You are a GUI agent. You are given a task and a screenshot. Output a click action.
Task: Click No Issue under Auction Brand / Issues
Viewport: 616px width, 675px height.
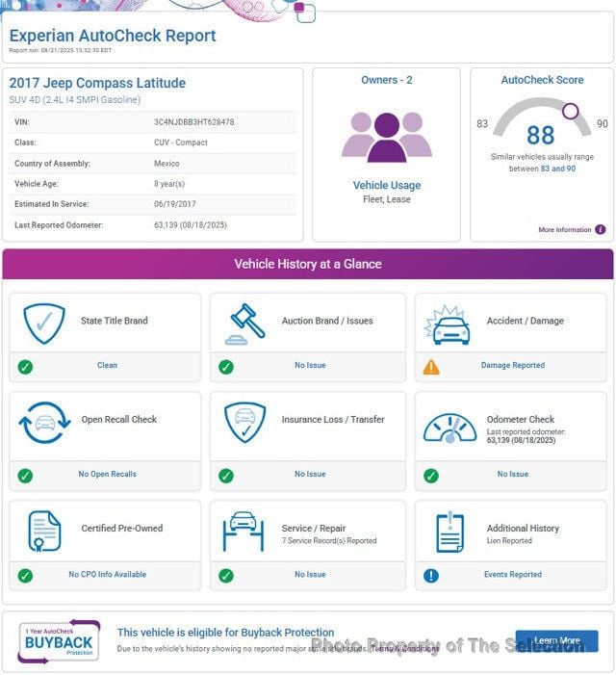(x=310, y=365)
